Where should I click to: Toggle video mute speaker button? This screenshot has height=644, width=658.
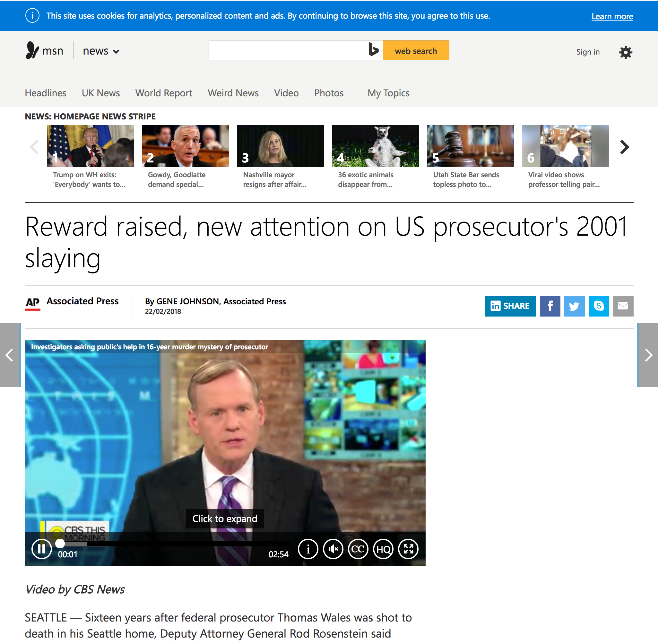(333, 549)
